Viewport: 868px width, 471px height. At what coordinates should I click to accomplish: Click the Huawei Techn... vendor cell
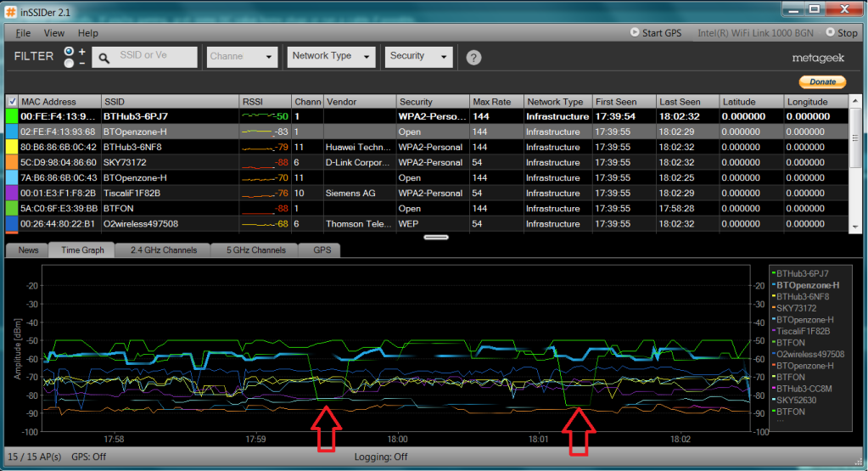point(358,147)
